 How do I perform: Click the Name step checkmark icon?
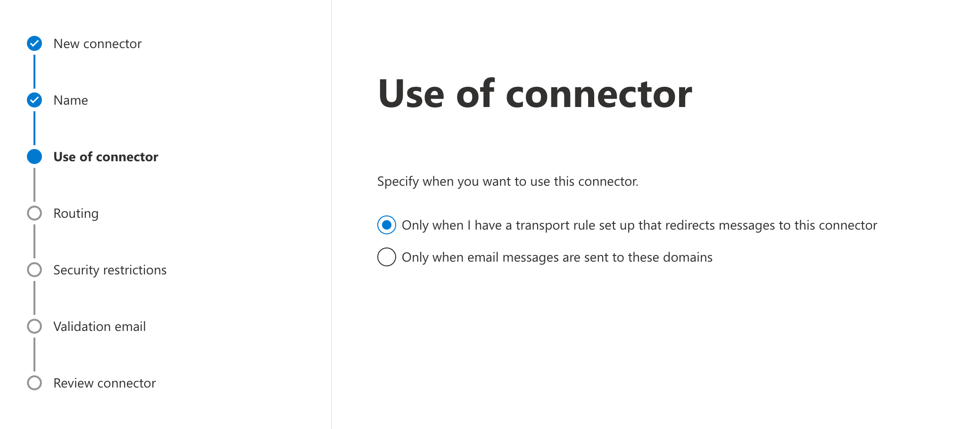pos(34,100)
